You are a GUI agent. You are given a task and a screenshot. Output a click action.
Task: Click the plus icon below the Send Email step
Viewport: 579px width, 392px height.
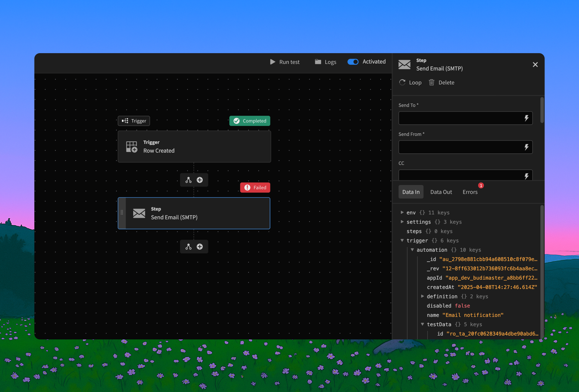(x=200, y=247)
